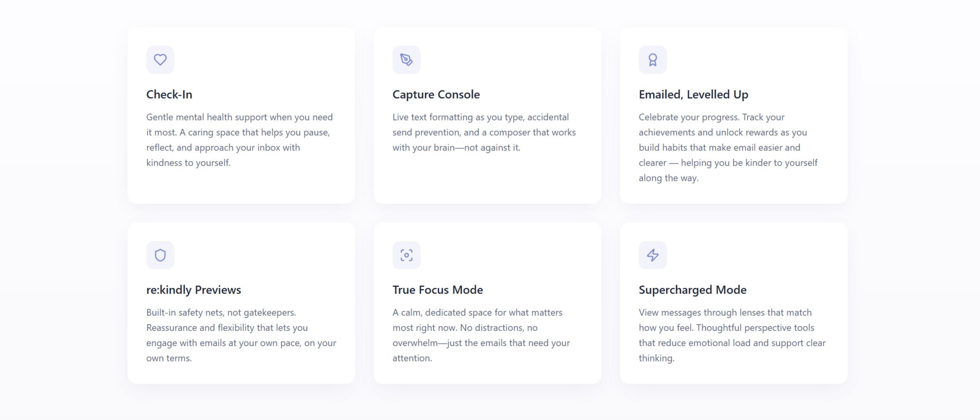Click the lightning bolt icon for Supercharged Mode
980x420 pixels.
click(x=653, y=255)
